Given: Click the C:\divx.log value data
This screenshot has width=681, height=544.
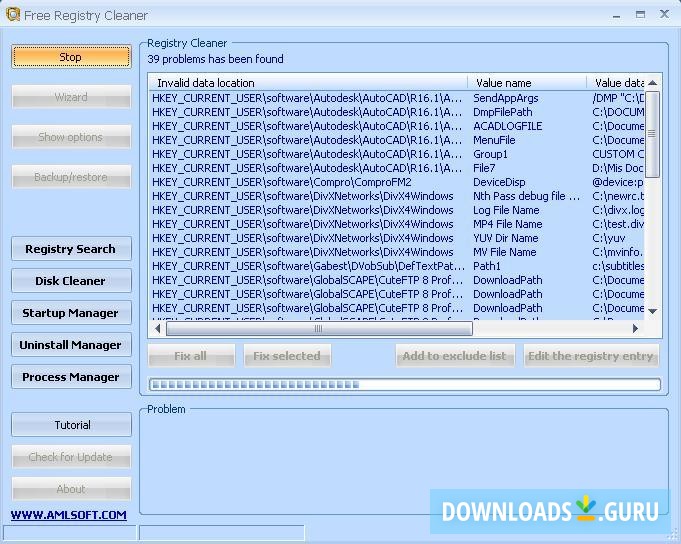Looking at the screenshot, I should point(618,210).
